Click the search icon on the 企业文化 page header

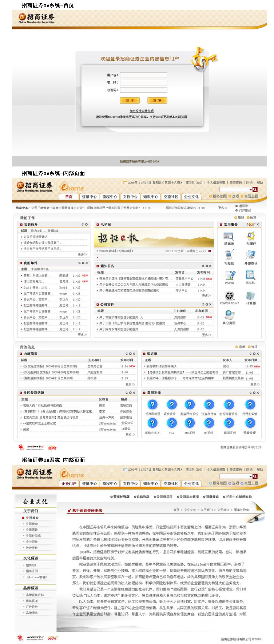point(255,476)
